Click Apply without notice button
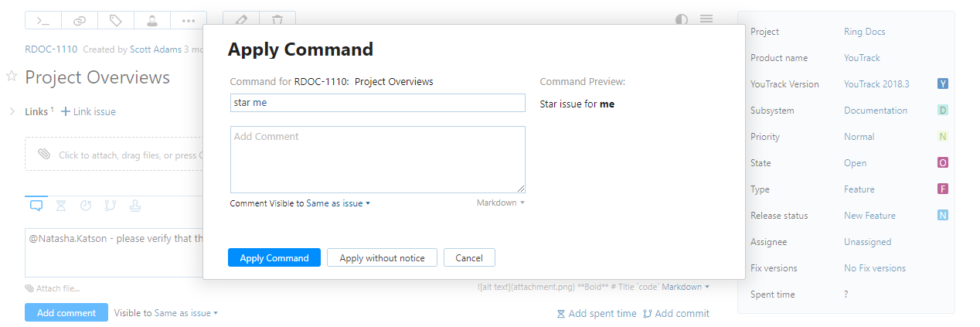Viewport: 980px width, 327px height. [x=382, y=257]
